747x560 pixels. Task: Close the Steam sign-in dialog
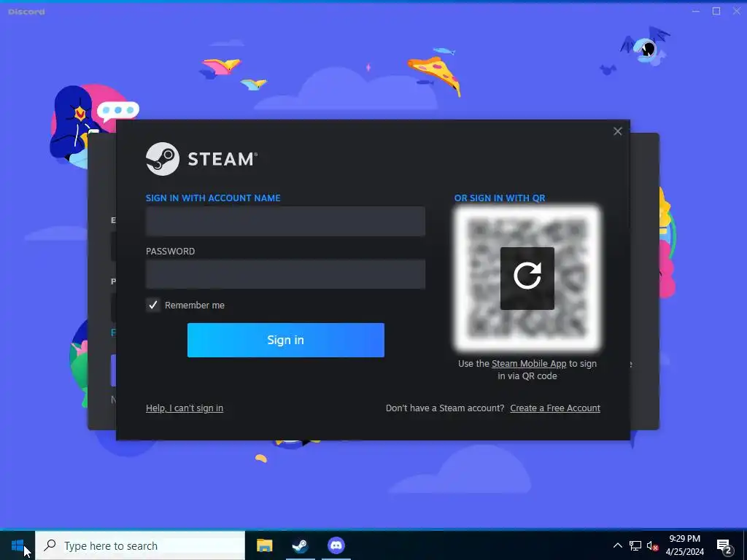coord(617,131)
